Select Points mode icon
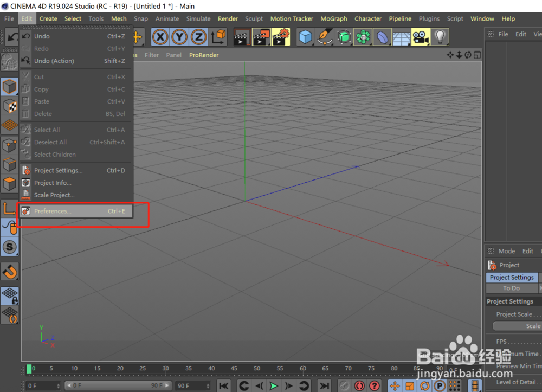Image resolution: width=542 pixels, height=392 pixels. 9,145
